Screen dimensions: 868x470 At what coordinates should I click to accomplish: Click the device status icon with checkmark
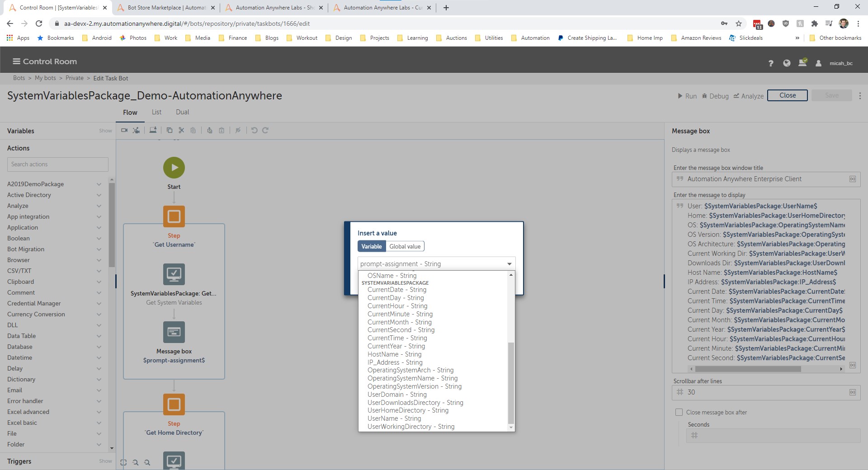[803, 62]
